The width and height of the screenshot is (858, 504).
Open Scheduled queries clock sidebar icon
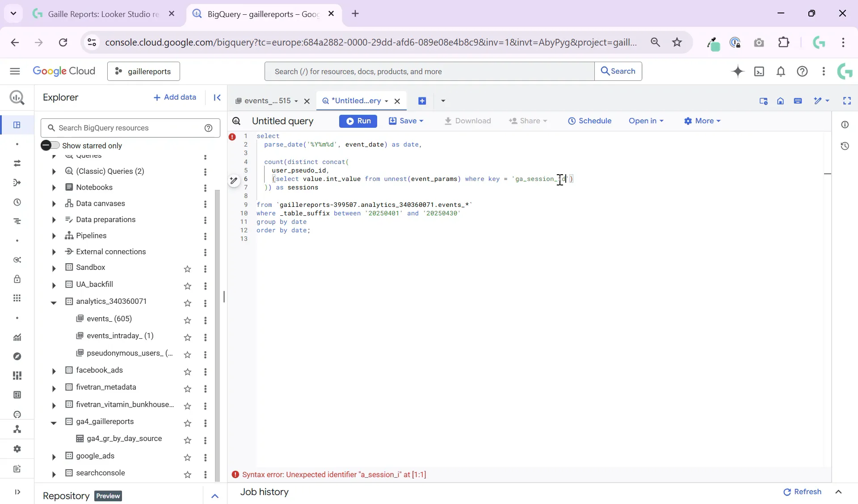pyautogui.click(x=17, y=202)
